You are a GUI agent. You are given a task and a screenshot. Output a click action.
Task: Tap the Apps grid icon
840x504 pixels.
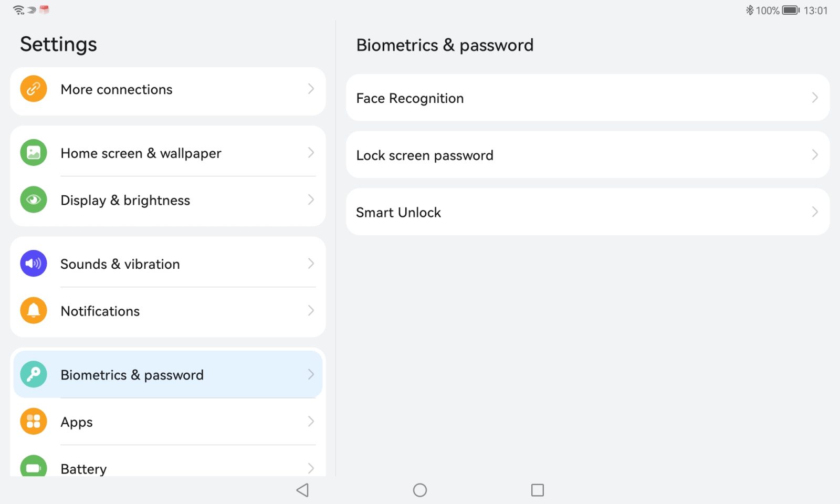click(x=34, y=422)
